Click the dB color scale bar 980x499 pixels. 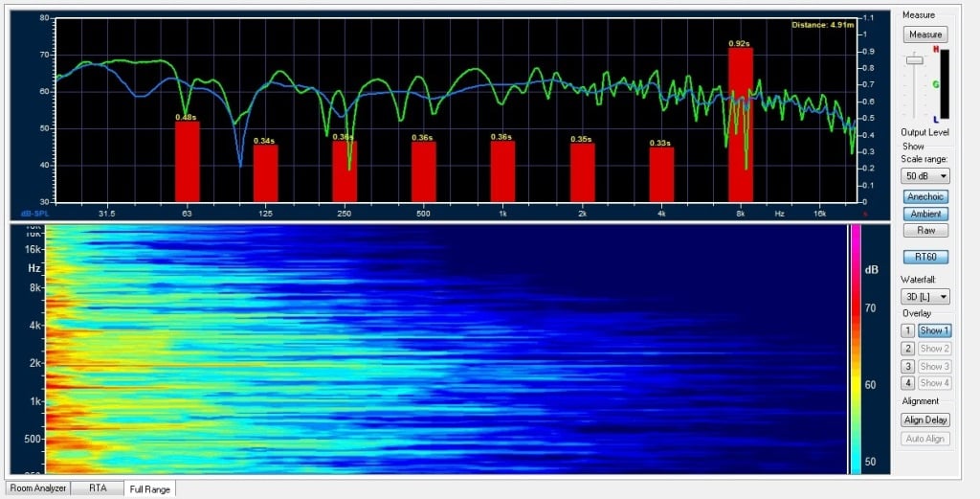[855, 350]
